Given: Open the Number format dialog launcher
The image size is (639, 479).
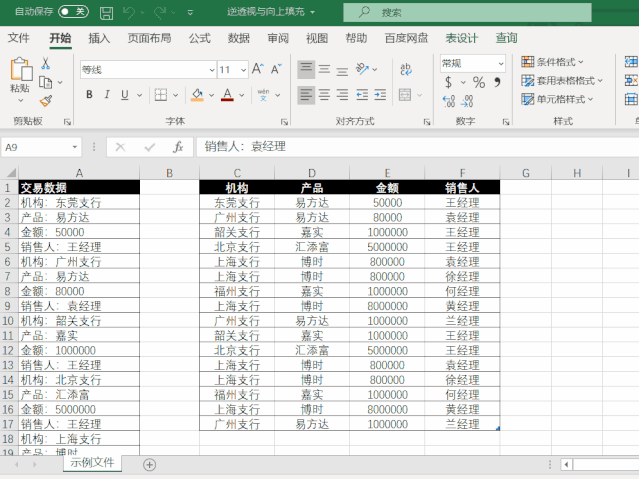Looking at the screenshot, I should [x=505, y=121].
